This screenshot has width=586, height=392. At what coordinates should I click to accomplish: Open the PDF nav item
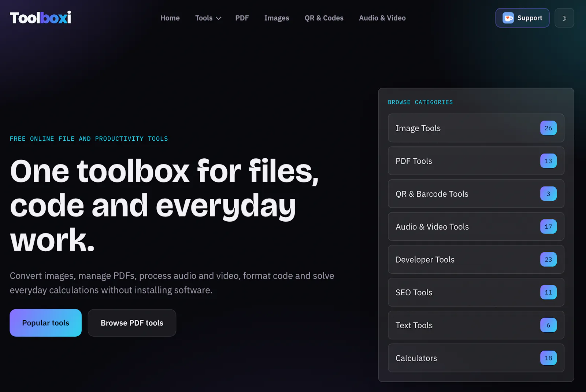pyautogui.click(x=242, y=18)
